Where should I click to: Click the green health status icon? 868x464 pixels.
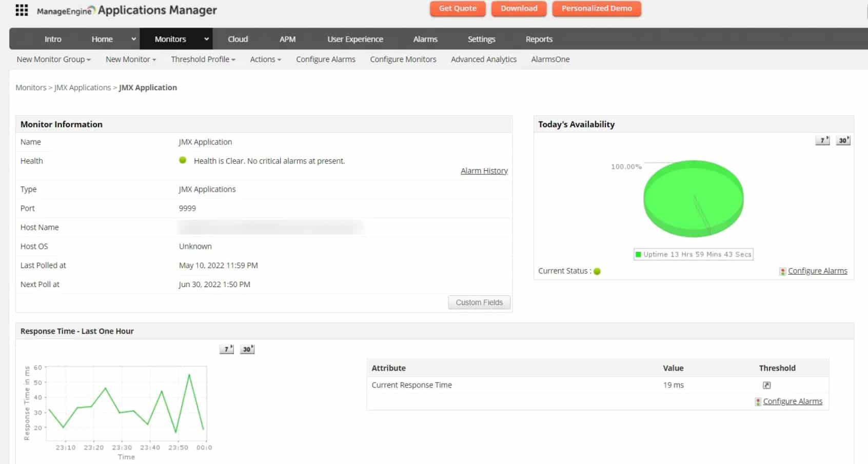click(183, 160)
